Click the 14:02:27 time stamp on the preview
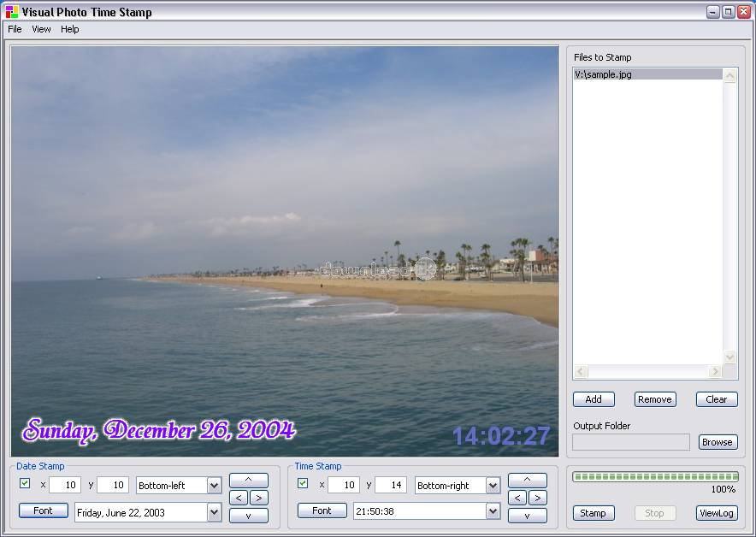756x537 pixels. click(501, 436)
